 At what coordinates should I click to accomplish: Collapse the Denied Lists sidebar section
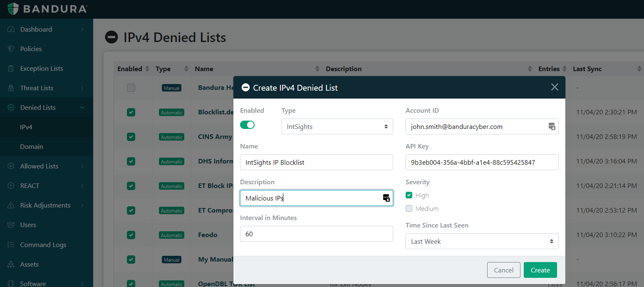coord(82,108)
